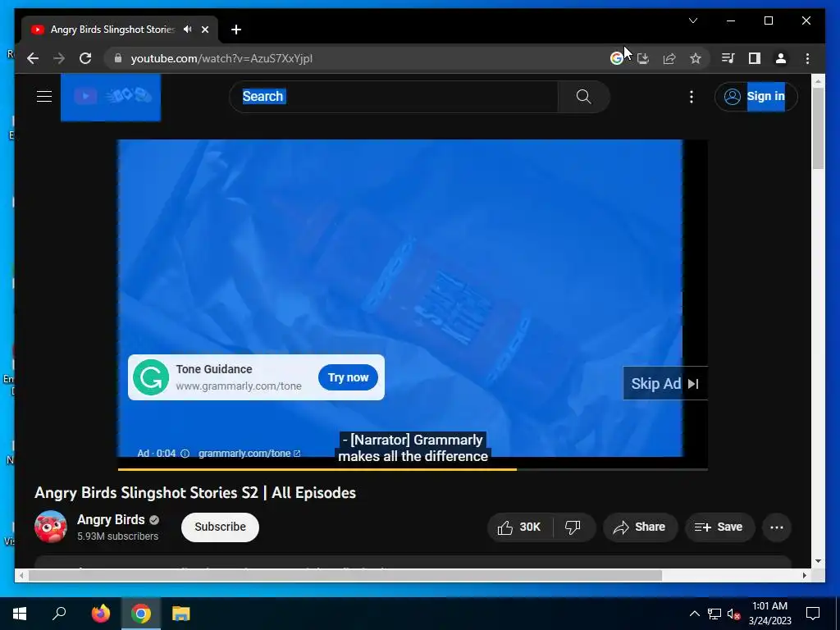
Task: Open tab search chevron in title bar
Action: pyautogui.click(x=693, y=21)
